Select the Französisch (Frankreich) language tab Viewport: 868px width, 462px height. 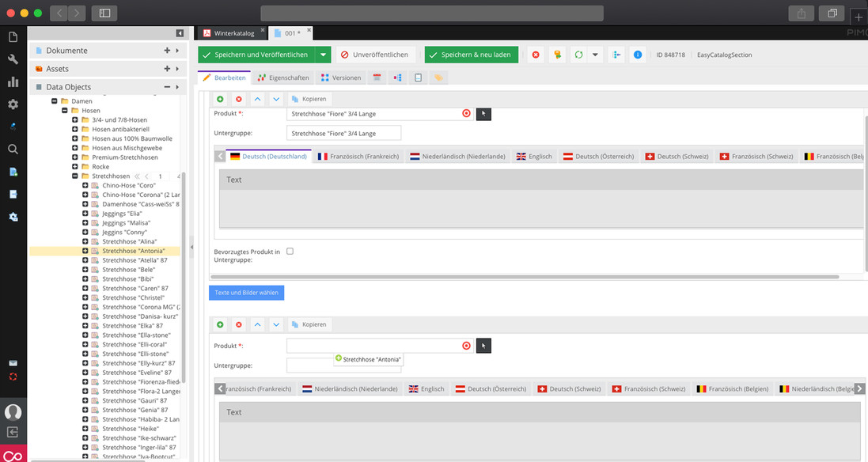(358, 157)
